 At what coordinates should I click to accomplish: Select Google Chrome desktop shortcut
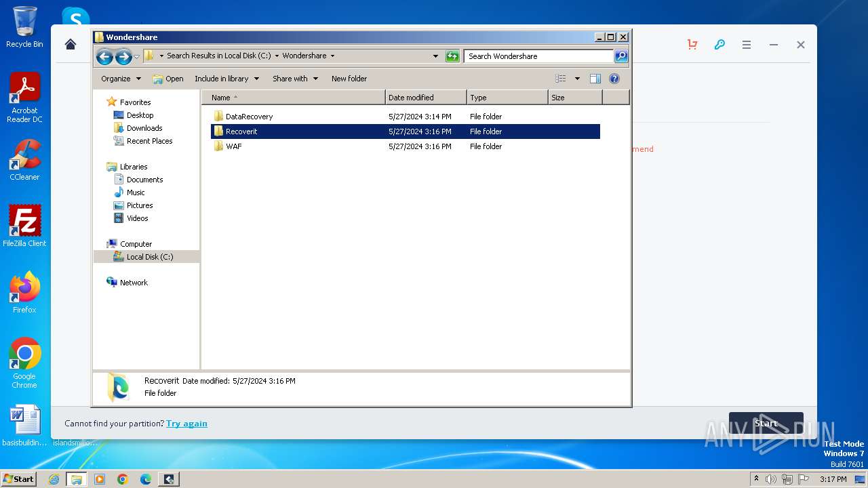[24, 363]
